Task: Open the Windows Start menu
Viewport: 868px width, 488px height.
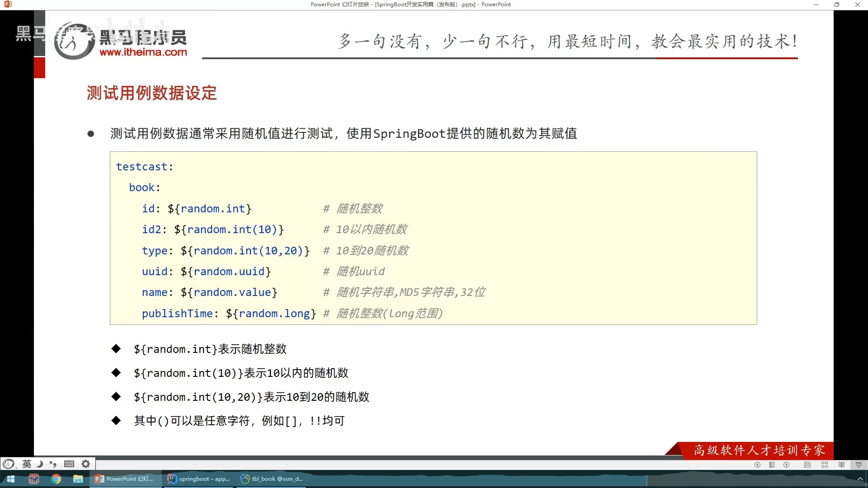Action: [x=10, y=479]
